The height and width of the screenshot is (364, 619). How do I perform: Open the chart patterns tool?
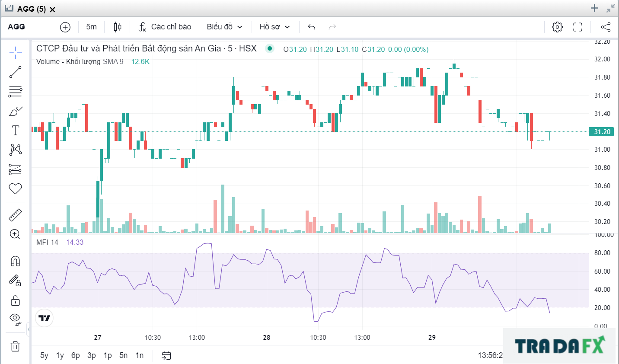[x=16, y=150]
